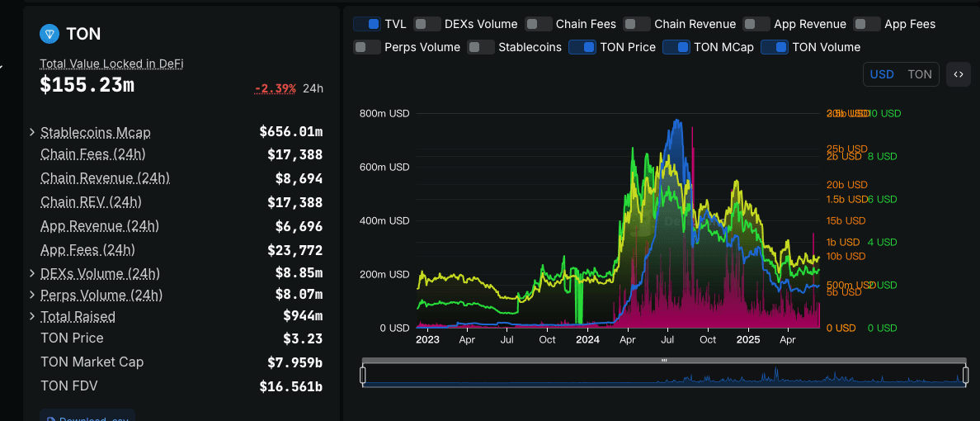980x421 pixels.
Task: Expand the DEXs Volume (24h) row
Action: (x=32, y=273)
